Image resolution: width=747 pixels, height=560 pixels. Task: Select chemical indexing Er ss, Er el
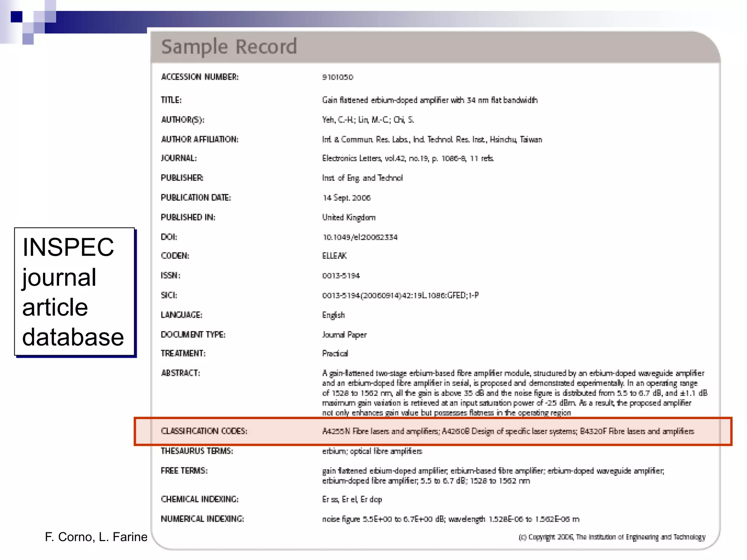[x=352, y=499]
